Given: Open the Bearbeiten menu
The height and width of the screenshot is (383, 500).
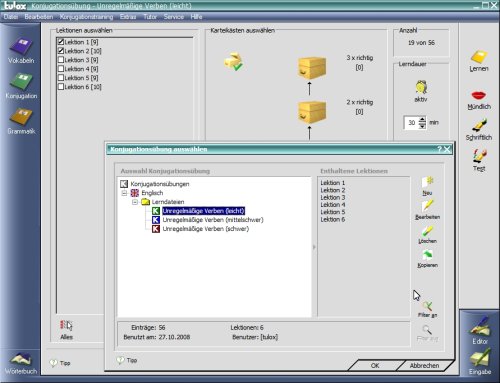Looking at the screenshot, I should (39, 17).
